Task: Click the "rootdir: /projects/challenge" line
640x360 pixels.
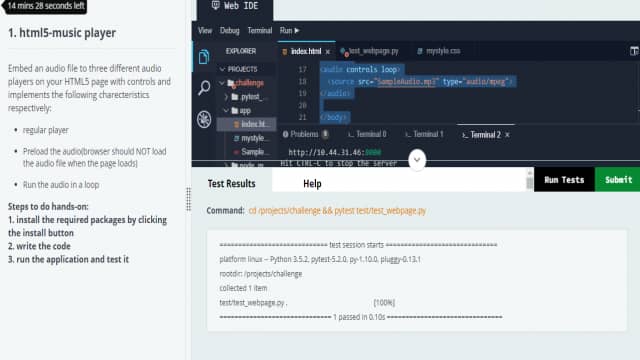Action: (261, 274)
